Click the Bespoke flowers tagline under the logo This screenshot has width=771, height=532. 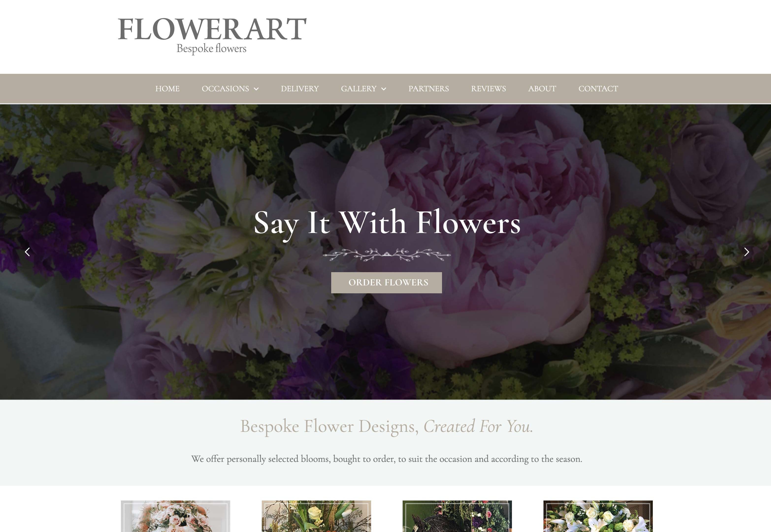pyautogui.click(x=212, y=49)
